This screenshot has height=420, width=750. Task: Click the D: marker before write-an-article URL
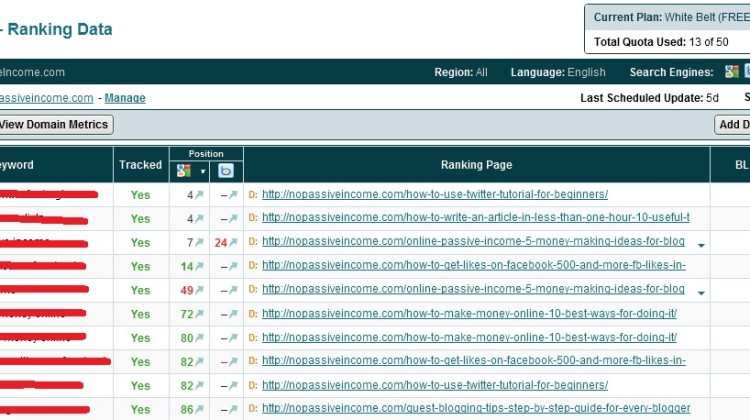pos(253,218)
